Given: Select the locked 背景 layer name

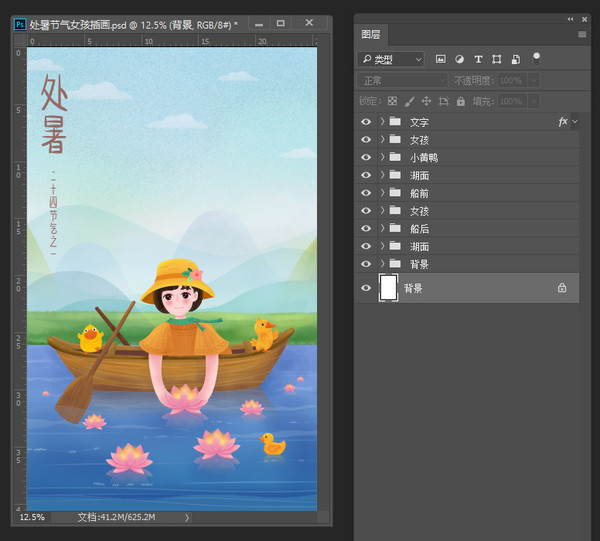Looking at the screenshot, I should click(x=413, y=288).
